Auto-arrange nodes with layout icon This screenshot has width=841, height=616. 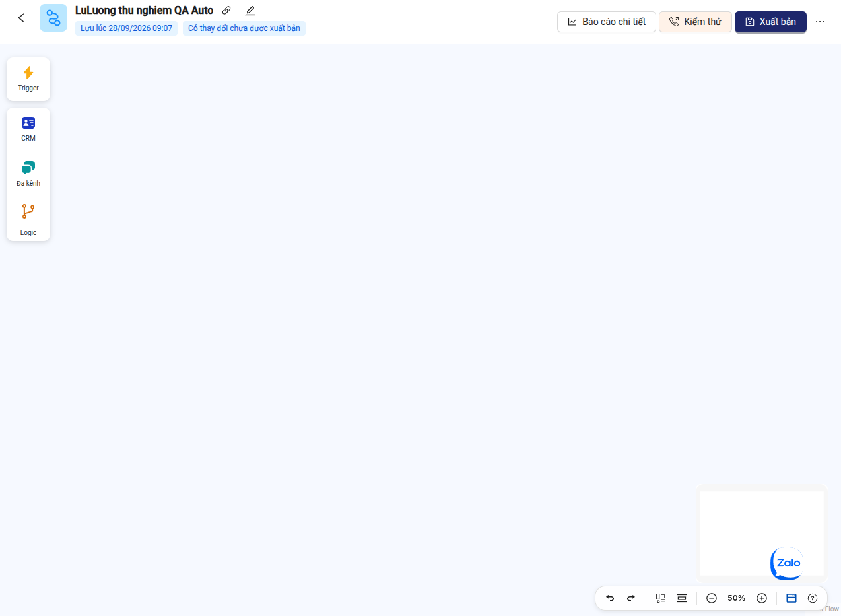pos(661,598)
